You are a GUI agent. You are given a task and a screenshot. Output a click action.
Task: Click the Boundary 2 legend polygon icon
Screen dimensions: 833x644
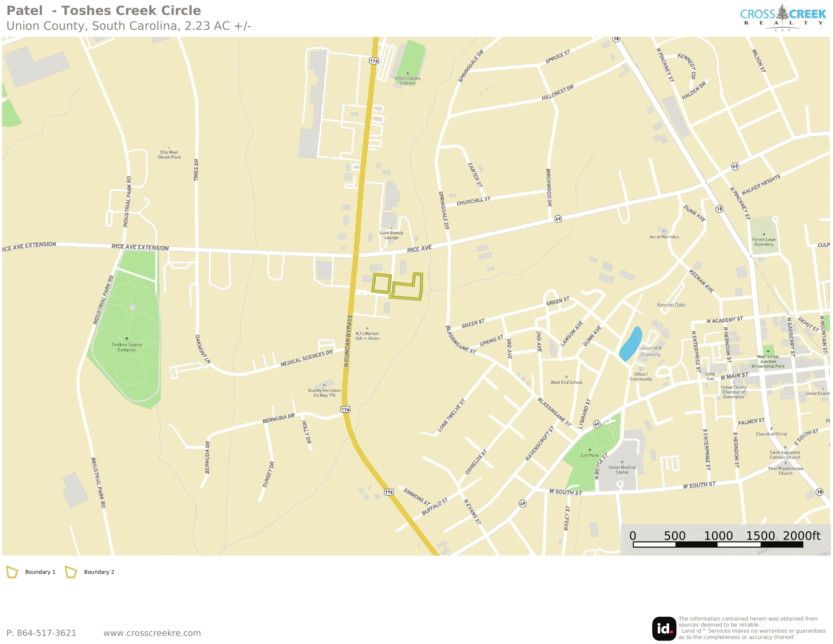point(71,572)
